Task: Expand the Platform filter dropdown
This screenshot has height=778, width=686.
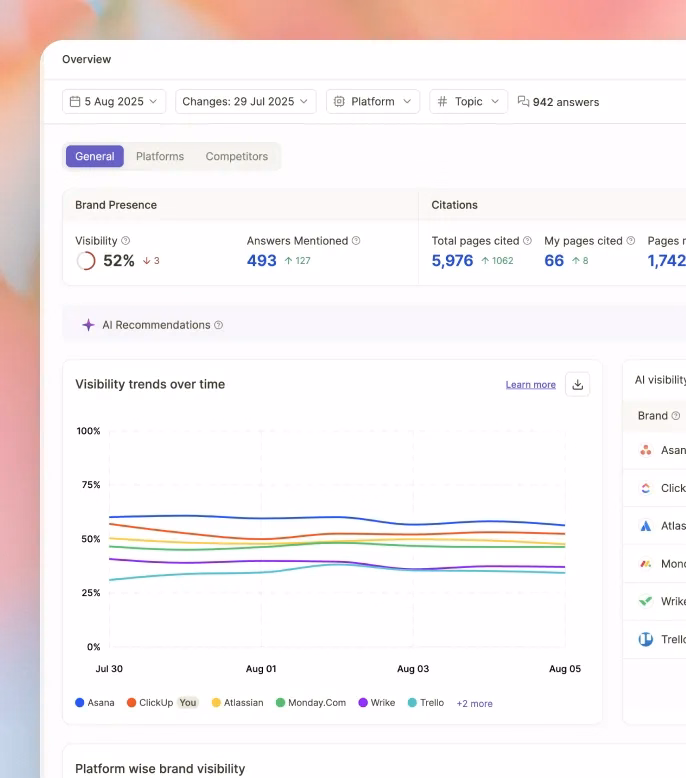Action: coord(372,102)
